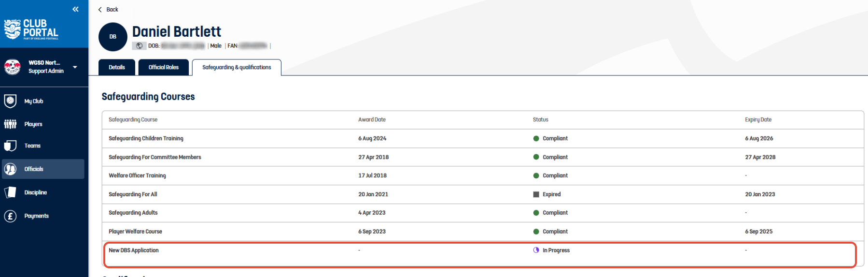Viewport: 868px width, 277px height.
Task: Select Safeguarding & qualifications tab
Action: [x=237, y=67]
